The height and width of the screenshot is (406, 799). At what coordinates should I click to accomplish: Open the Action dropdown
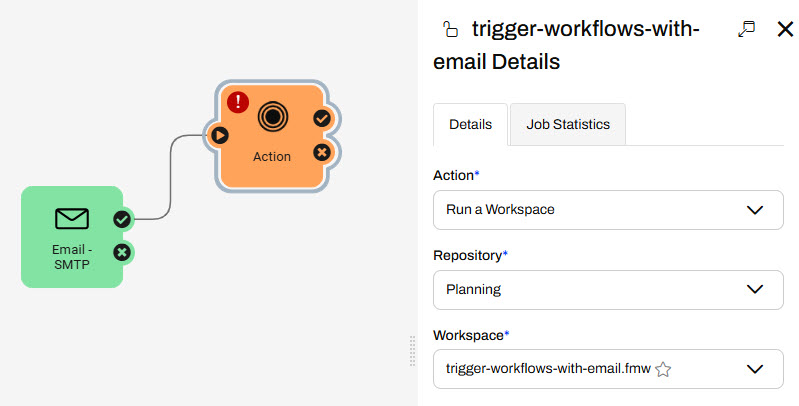pos(608,210)
